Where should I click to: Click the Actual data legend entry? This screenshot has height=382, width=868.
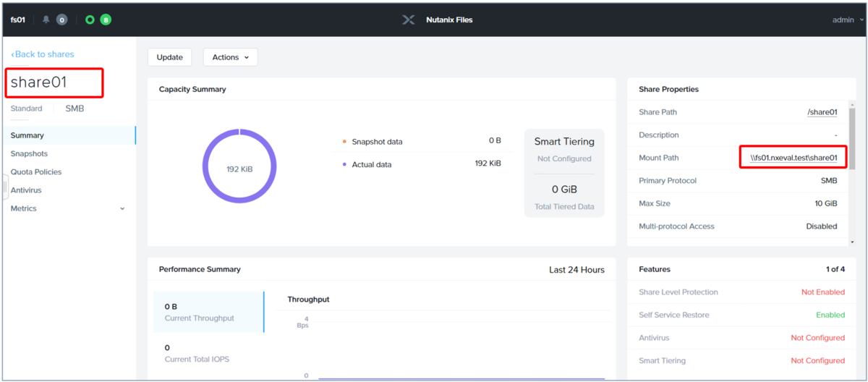(x=367, y=164)
